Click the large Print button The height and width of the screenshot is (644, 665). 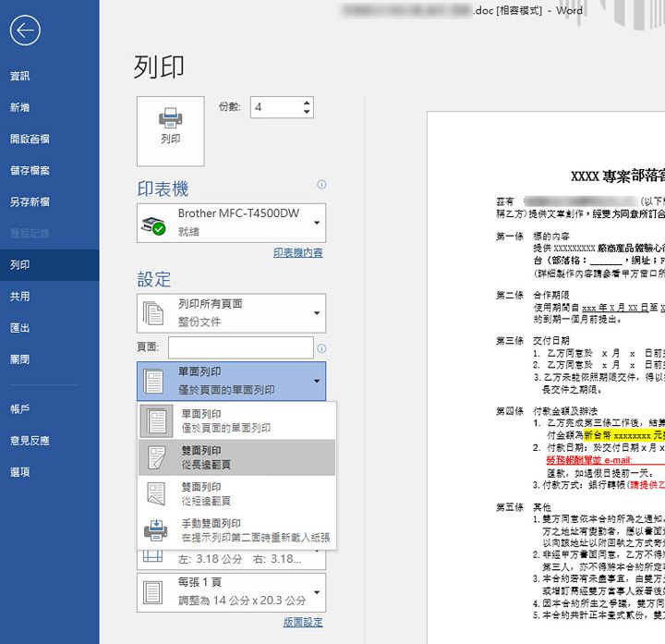170,124
